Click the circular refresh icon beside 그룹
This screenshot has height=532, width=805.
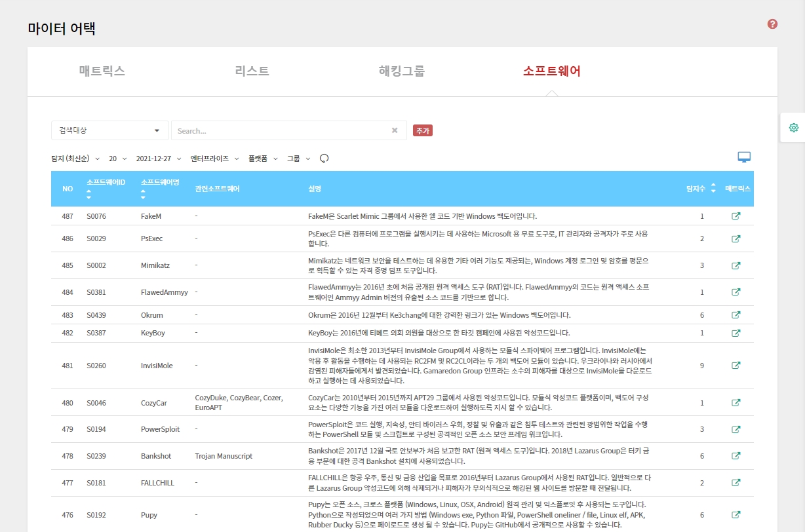click(324, 159)
